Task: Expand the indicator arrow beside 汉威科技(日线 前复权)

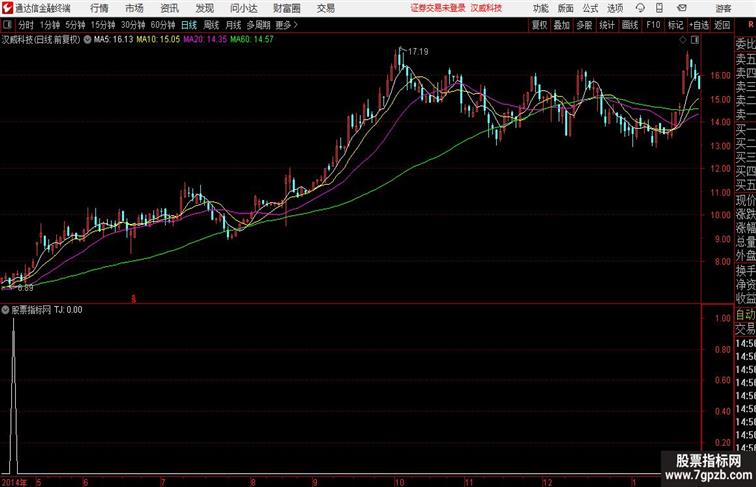Action: (x=87, y=40)
